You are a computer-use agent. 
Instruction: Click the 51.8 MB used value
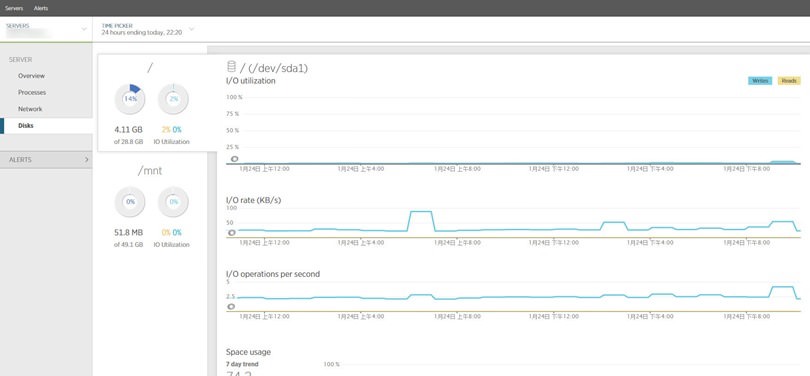128,233
